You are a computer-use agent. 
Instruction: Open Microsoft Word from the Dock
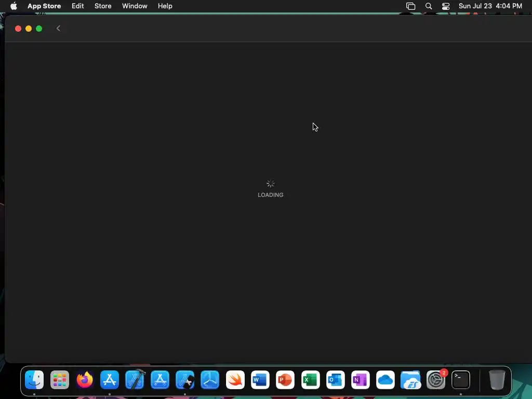click(x=260, y=380)
